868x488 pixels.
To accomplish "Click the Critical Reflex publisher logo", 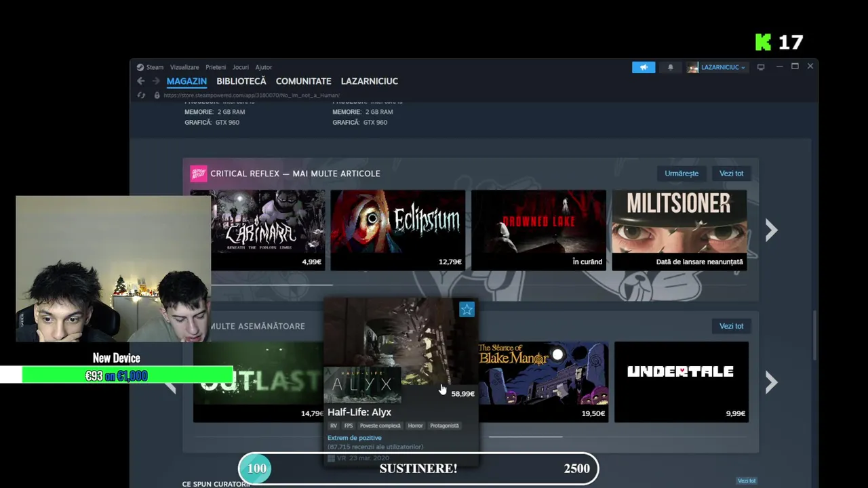I will (198, 174).
